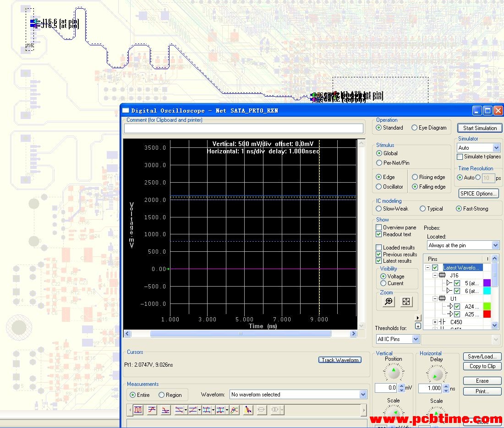The image size is (504, 428).
Task: Click driver buffer icon for pin 6
Action: coord(449,291)
